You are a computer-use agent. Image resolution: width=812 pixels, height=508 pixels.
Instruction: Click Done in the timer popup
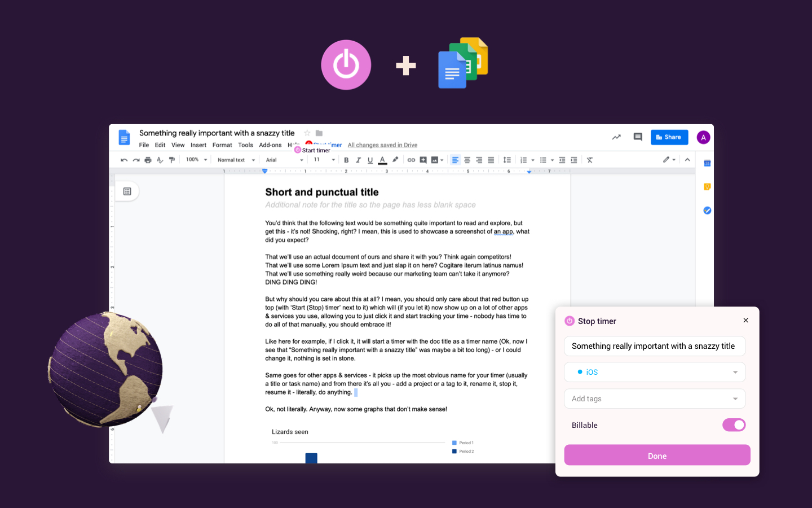coord(657,456)
